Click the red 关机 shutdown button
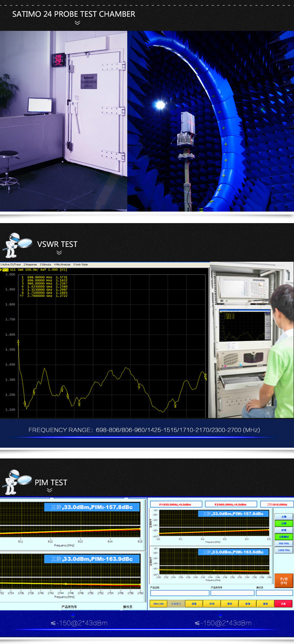Viewport: 294px width, 644px height. coord(283,603)
